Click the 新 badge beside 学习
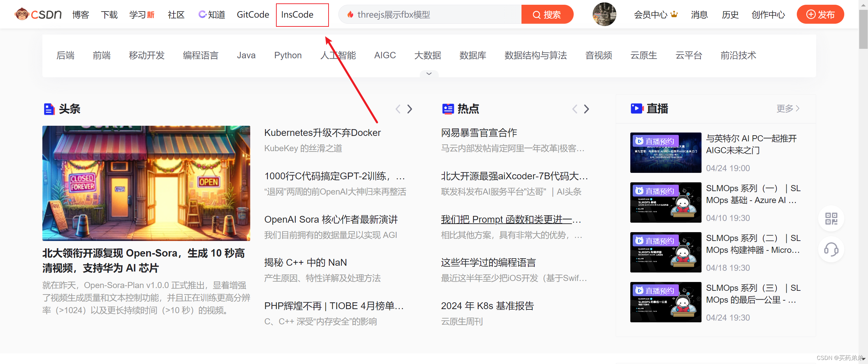The height and width of the screenshot is (364, 868). 151,15
